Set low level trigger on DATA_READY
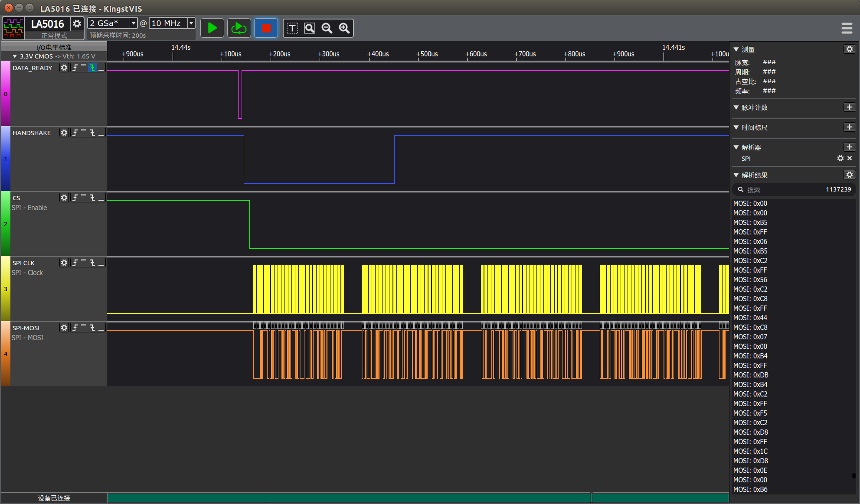The width and height of the screenshot is (860, 504). [x=101, y=68]
